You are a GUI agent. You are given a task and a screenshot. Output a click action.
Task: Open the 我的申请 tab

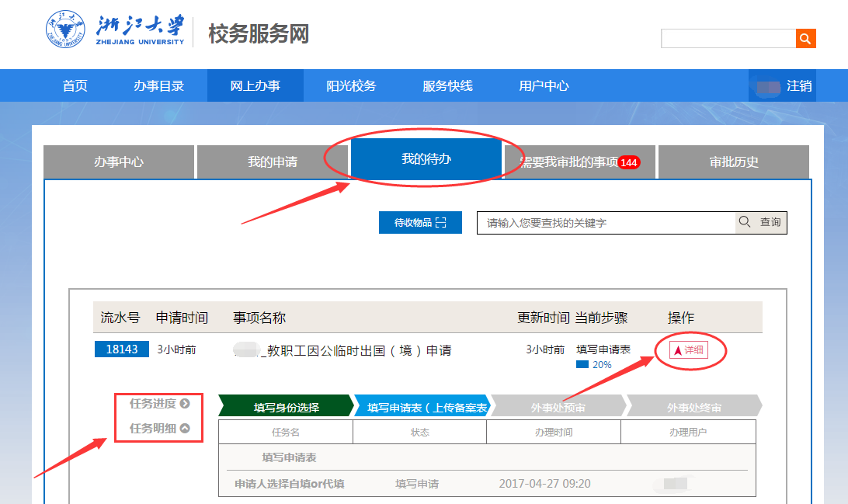pos(273,162)
